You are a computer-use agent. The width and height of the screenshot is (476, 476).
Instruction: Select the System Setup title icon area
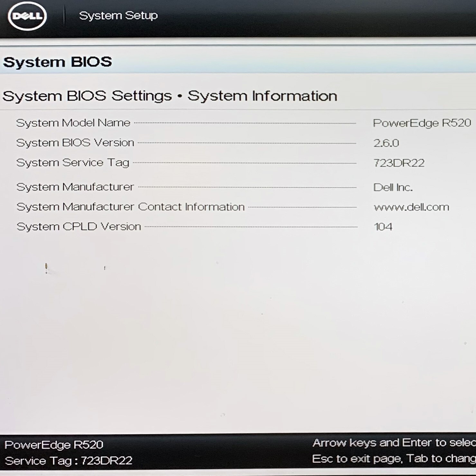(118, 15)
